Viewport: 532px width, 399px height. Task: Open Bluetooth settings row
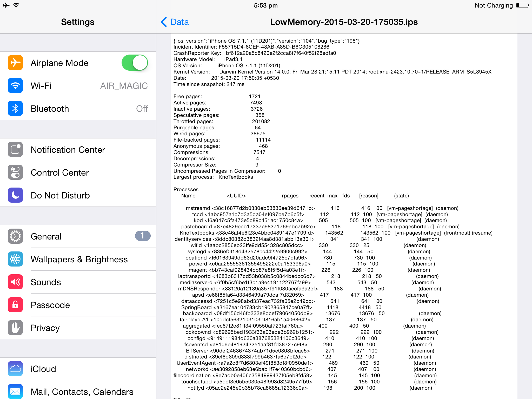78,109
